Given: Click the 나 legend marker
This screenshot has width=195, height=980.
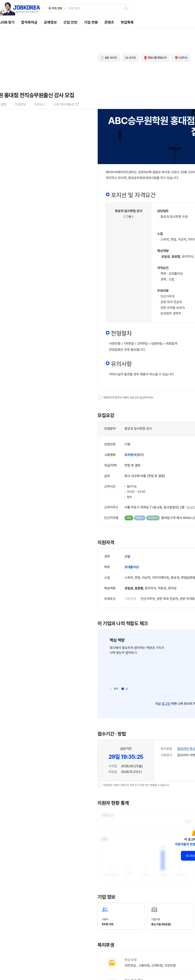Looking at the screenshot, I should pos(122,689).
